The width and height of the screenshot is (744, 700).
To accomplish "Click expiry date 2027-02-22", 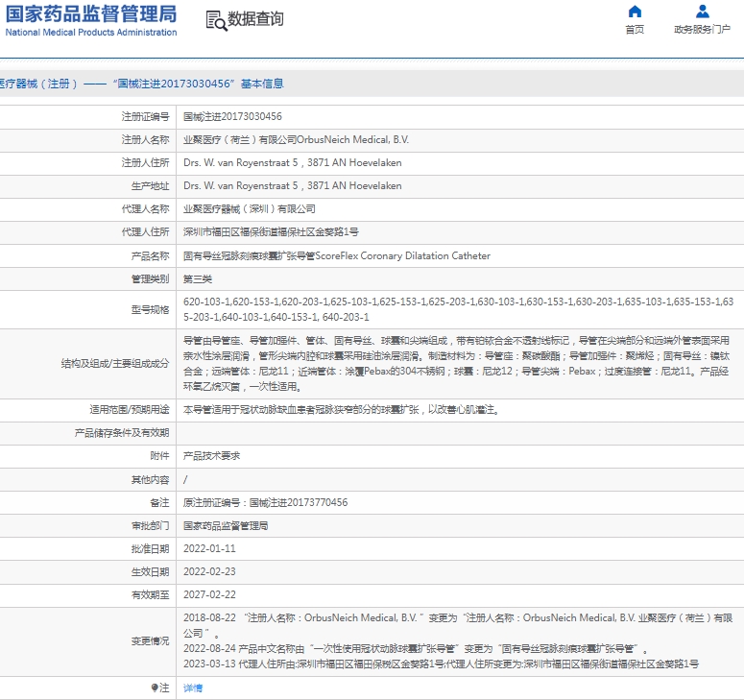I will (209, 594).
